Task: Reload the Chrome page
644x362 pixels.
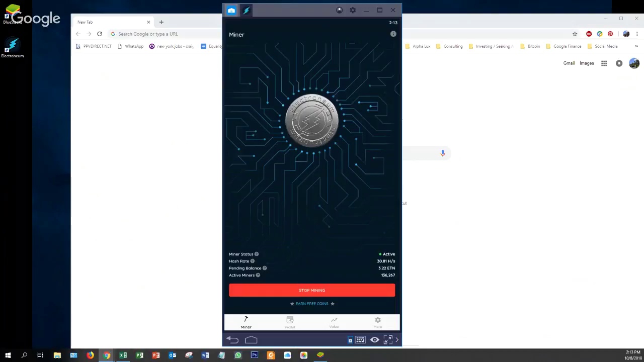Action: 100,34
